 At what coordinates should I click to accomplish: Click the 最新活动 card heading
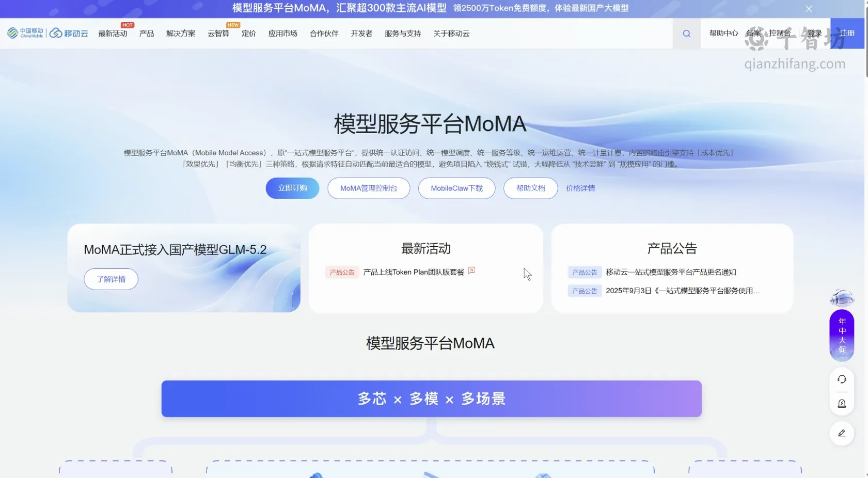click(x=426, y=249)
